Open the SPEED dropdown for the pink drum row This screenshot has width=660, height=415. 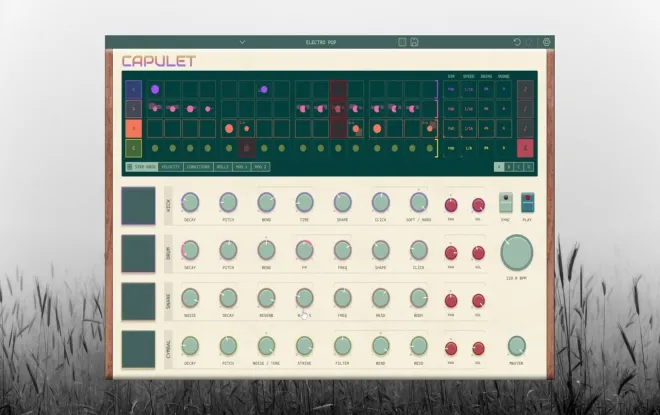468,109
